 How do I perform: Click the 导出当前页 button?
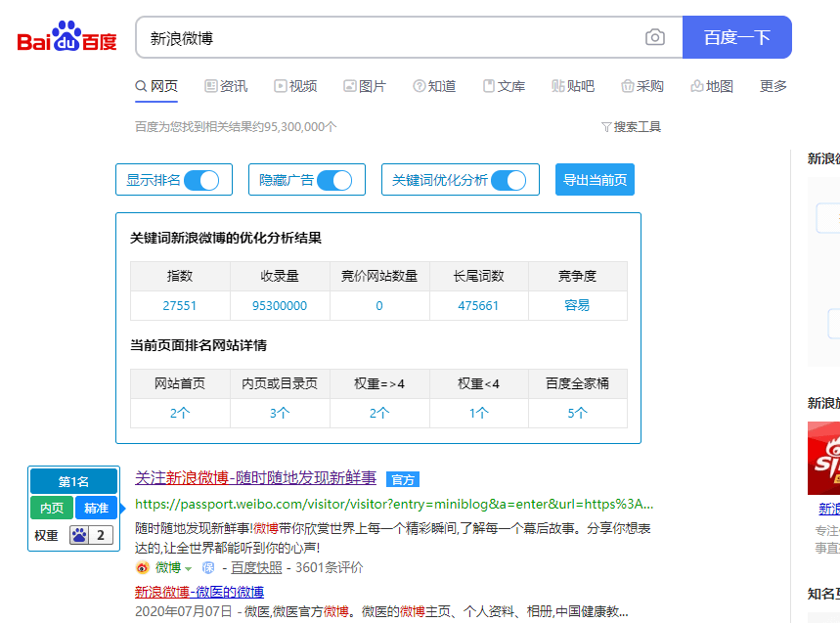[595, 179]
